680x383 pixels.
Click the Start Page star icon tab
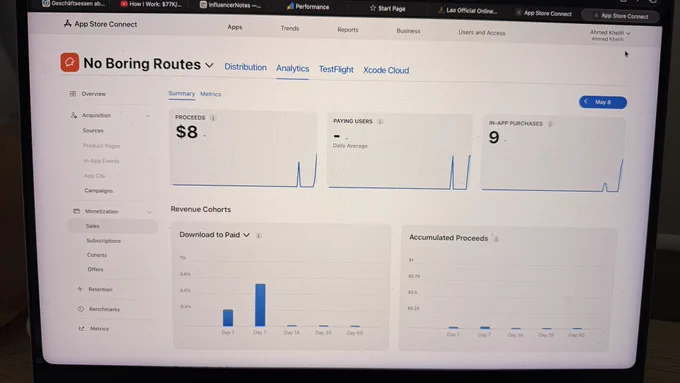coord(373,8)
